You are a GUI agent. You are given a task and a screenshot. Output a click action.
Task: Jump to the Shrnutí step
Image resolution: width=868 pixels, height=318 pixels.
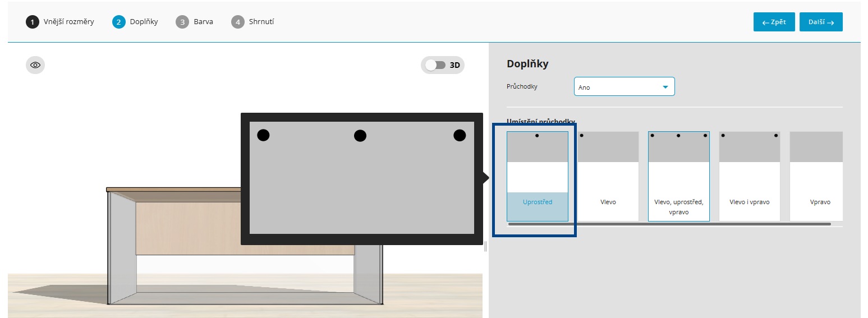click(252, 22)
